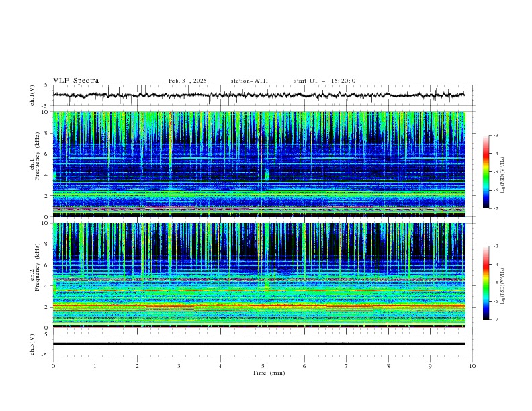Click the "-7" label on the upper colorbar
The width and height of the screenshot is (532, 411).
pos(495,209)
